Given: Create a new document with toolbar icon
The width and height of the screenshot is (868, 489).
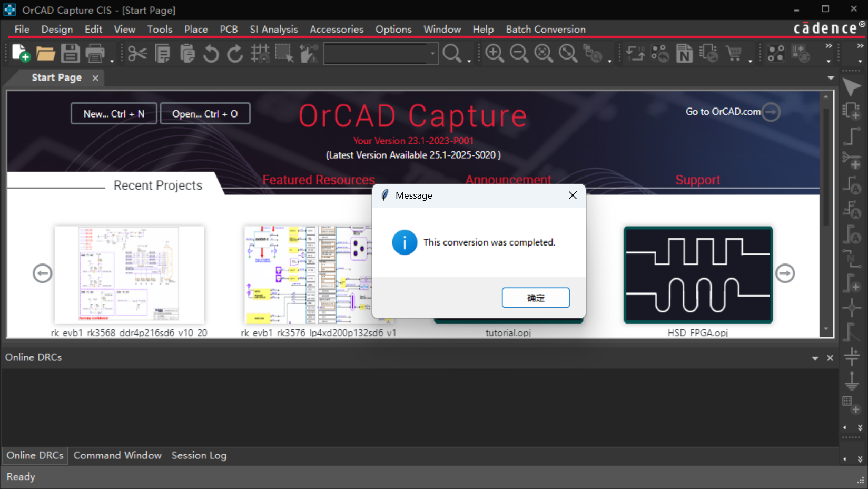Looking at the screenshot, I should [x=21, y=53].
